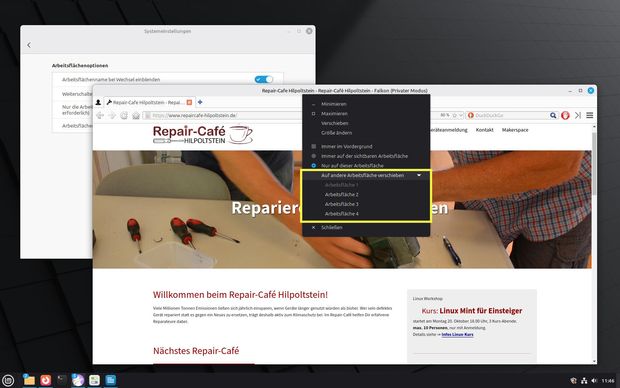620x388 pixels.
Task: Open the Infos Linux Kurs link
Action: click(x=457, y=334)
